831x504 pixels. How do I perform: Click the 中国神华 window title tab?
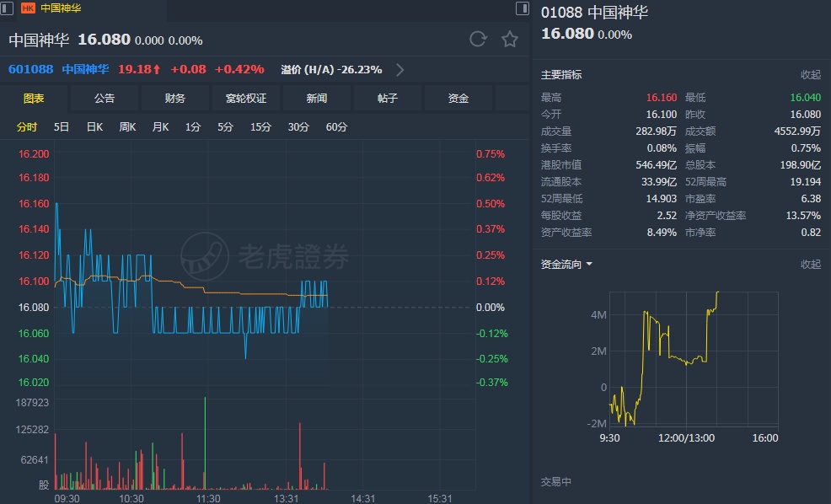pyautogui.click(x=61, y=8)
